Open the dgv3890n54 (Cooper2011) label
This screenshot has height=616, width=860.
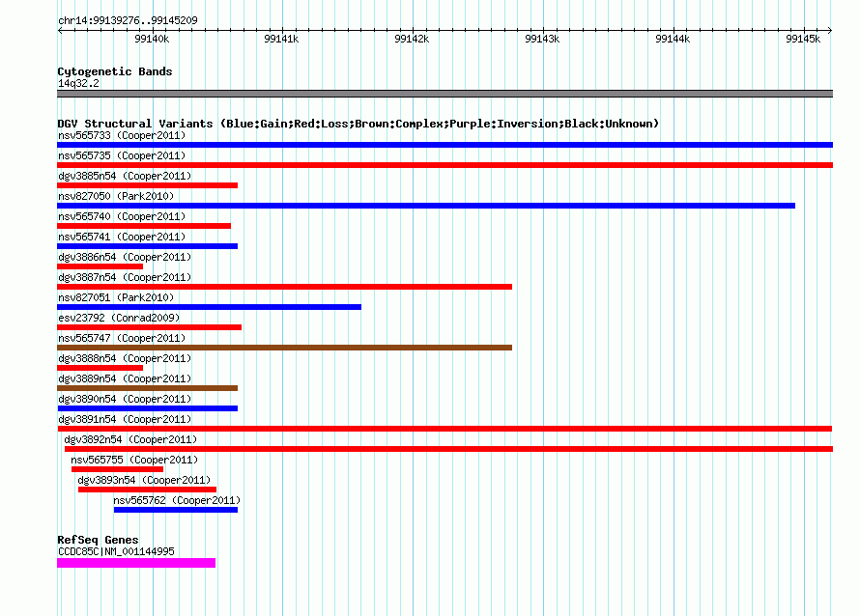coord(125,399)
